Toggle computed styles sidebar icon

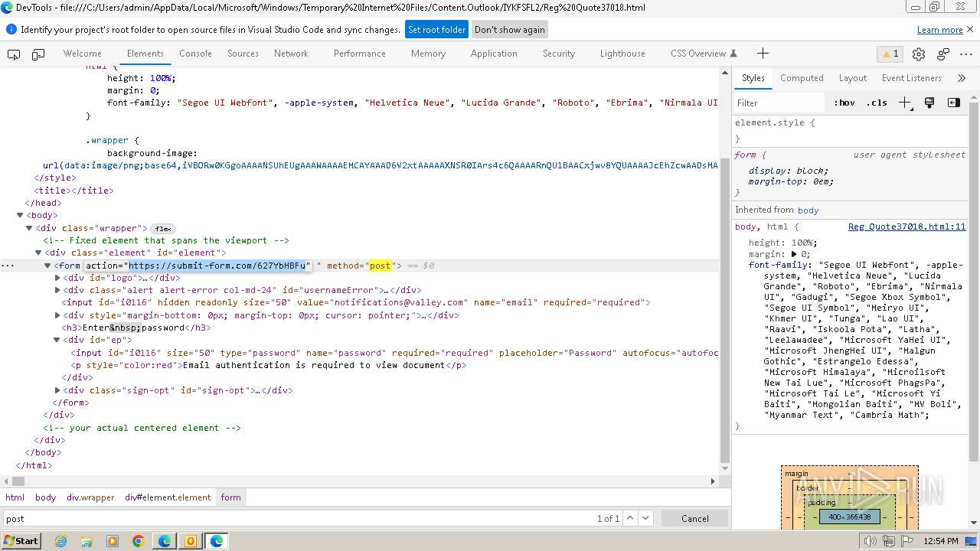(x=953, y=103)
